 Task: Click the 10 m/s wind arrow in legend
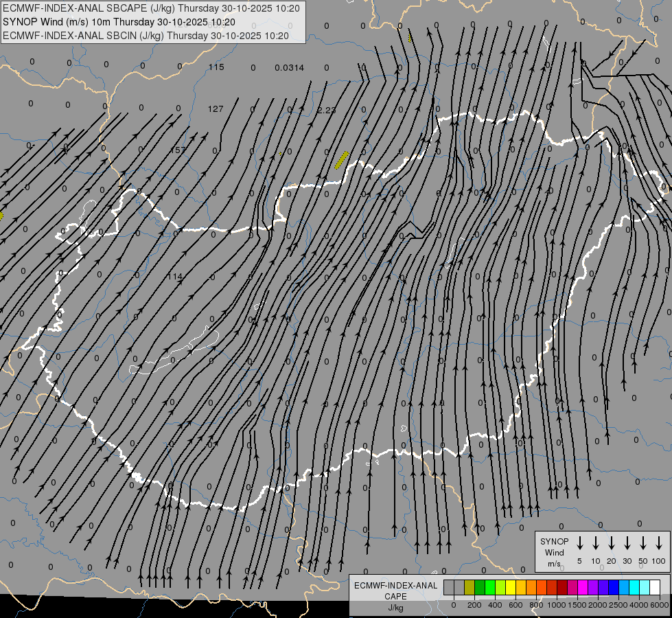click(x=596, y=543)
